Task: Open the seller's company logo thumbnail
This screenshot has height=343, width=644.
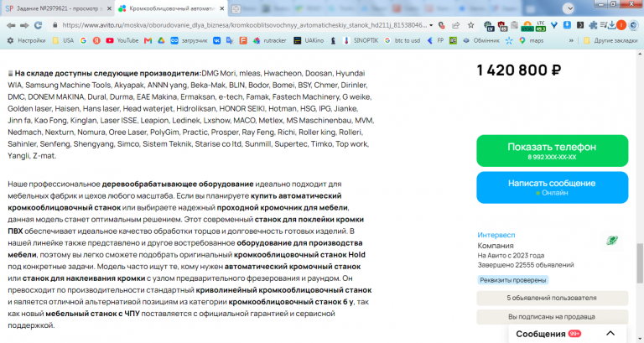Action: [612, 241]
